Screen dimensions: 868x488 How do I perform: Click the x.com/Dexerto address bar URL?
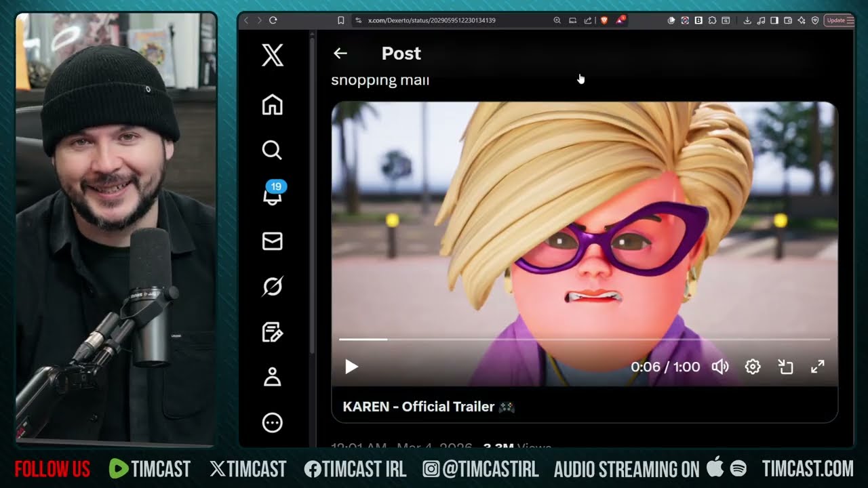(431, 20)
